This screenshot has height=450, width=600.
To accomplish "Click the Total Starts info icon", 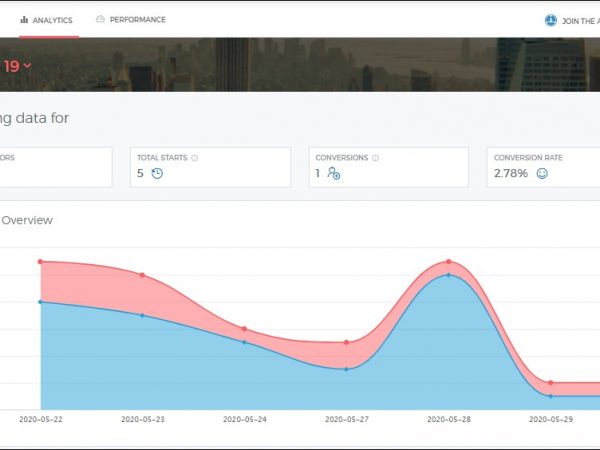I will [194, 157].
